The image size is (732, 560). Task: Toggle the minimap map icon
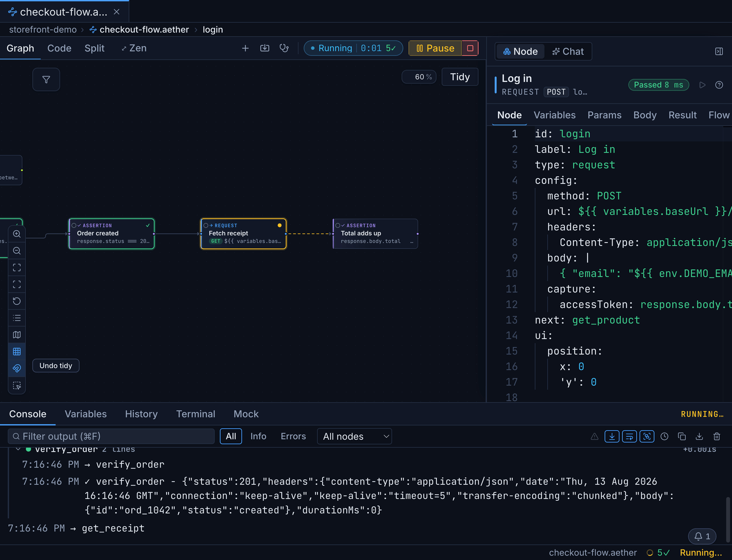click(x=17, y=335)
